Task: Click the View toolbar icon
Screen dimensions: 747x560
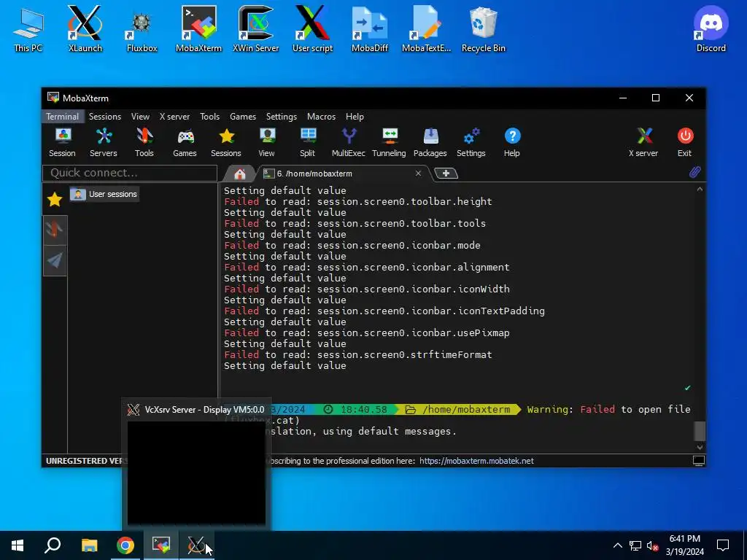Action: [267, 142]
